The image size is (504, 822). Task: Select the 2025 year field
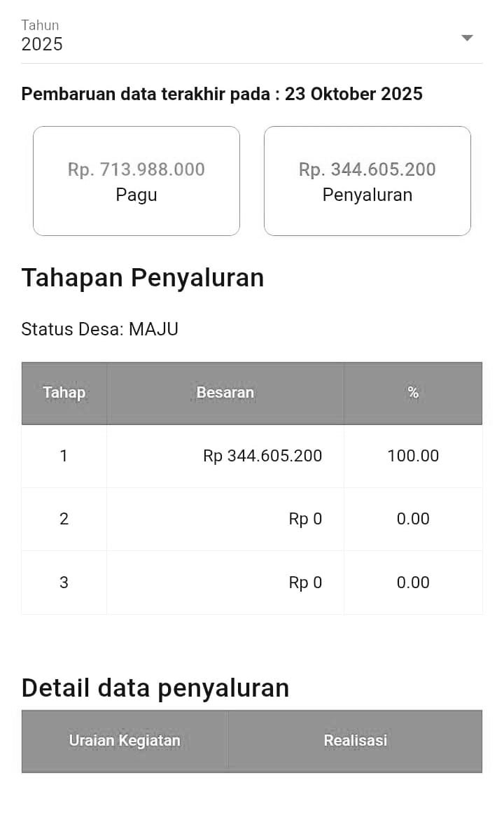point(42,44)
